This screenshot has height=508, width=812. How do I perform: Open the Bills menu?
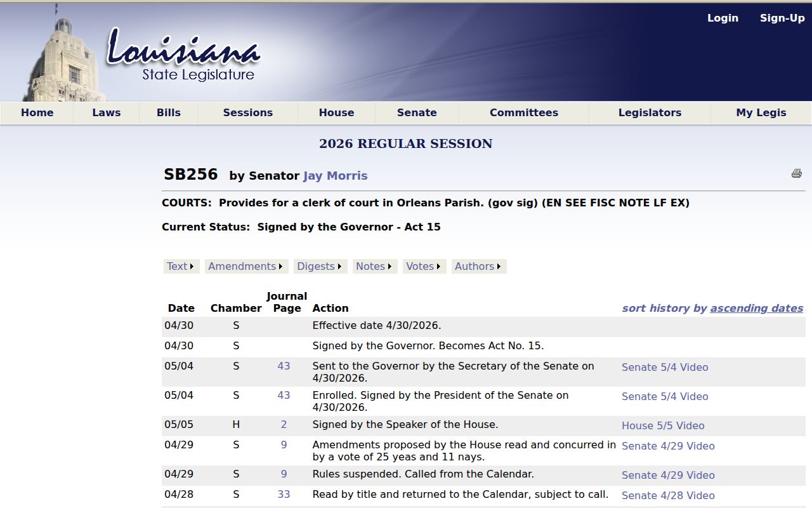(x=169, y=113)
